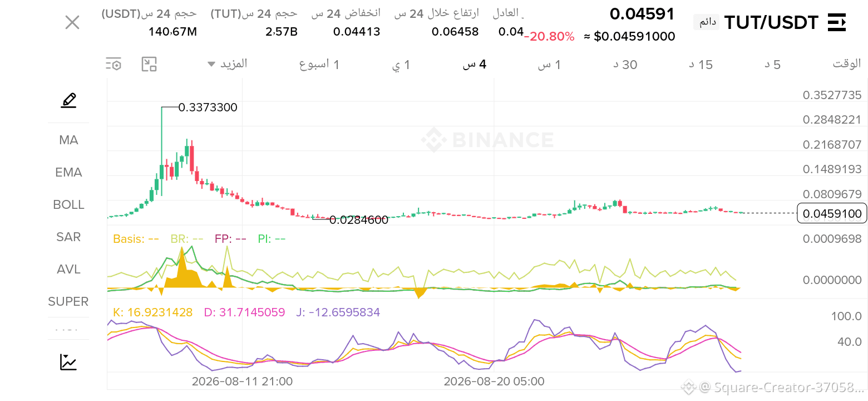Enable the AVL indicator
The width and height of the screenshot is (868, 401).
68,269
